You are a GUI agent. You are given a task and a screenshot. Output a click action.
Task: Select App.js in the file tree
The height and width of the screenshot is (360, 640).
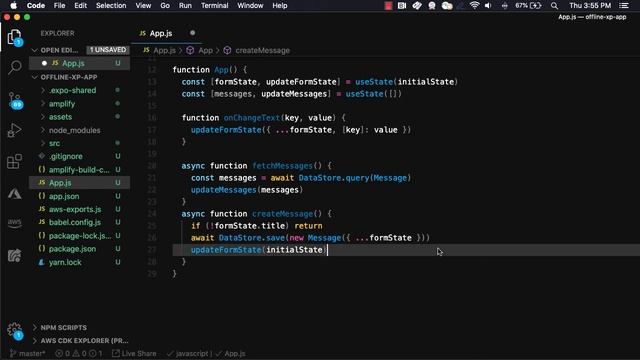tap(80, 183)
